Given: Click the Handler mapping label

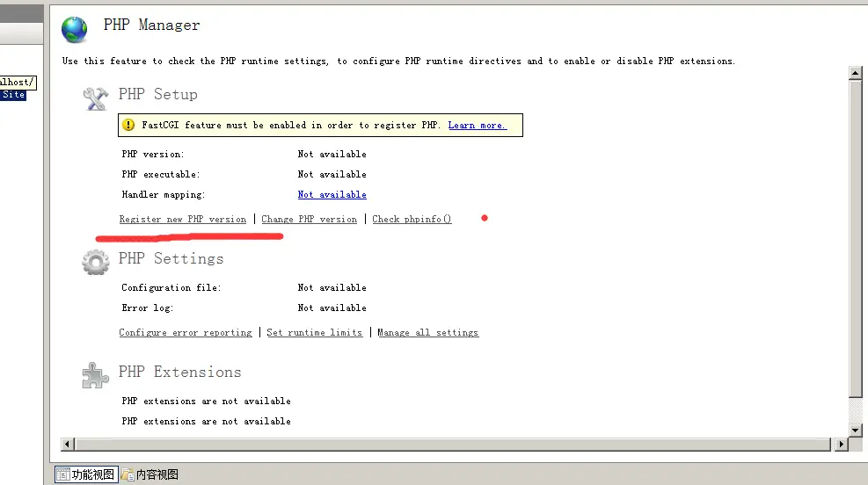Looking at the screenshot, I should [164, 195].
